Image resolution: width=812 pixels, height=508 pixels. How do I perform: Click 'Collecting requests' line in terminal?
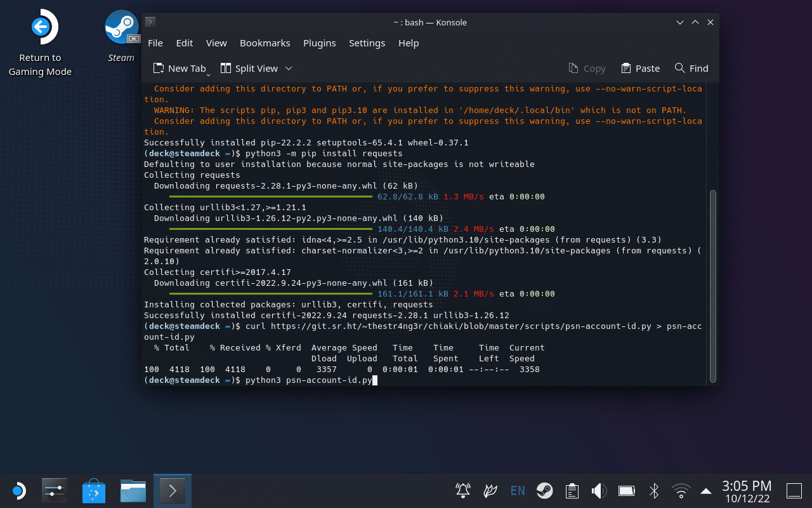[x=192, y=175]
